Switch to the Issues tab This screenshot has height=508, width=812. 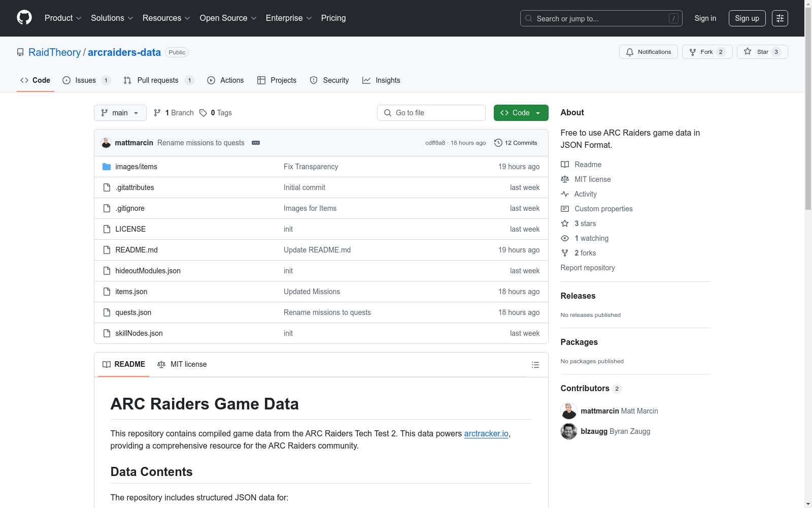tap(86, 80)
